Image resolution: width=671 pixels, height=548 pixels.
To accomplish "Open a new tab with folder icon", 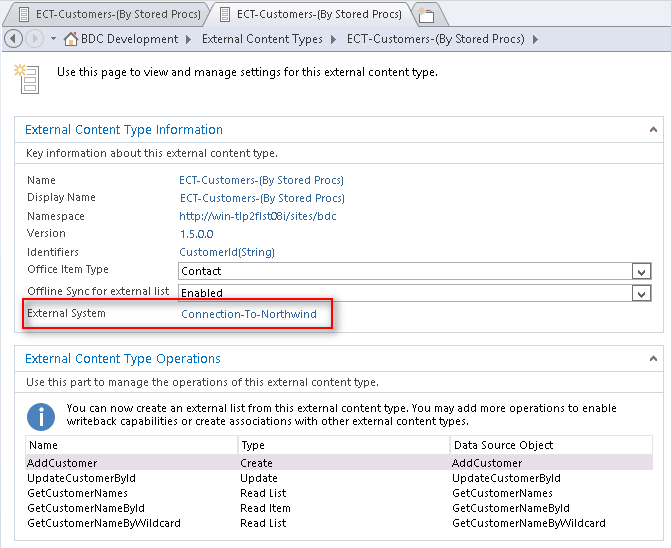I will click(x=427, y=14).
